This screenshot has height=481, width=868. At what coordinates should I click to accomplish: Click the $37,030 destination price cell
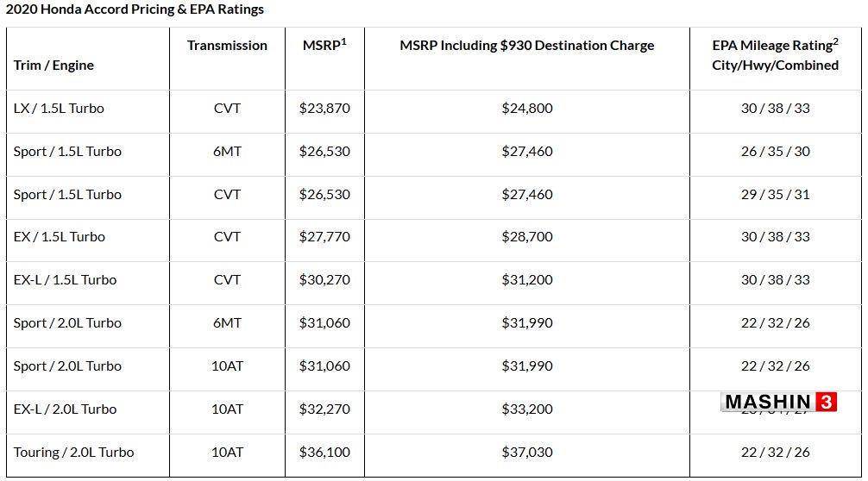(x=527, y=453)
